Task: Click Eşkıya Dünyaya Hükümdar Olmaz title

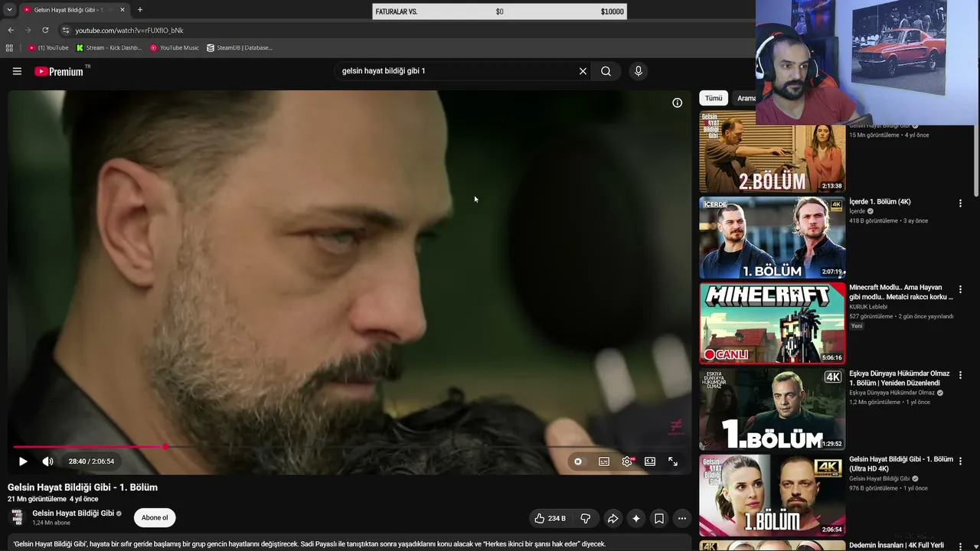Action: tap(900, 378)
